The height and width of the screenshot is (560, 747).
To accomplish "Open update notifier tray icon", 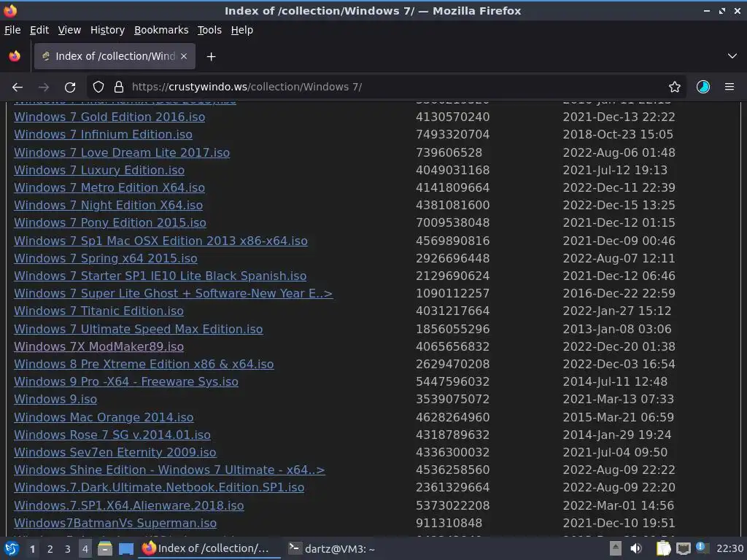I will tap(702, 548).
